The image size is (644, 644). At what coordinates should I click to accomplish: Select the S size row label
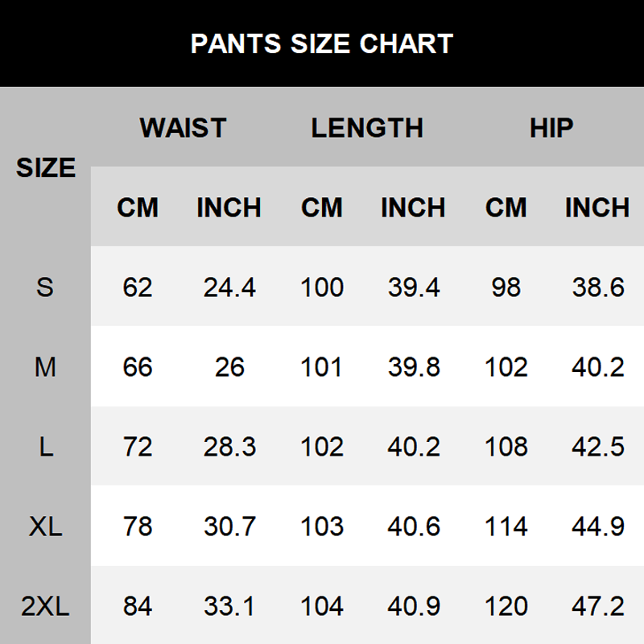[x=45, y=287]
